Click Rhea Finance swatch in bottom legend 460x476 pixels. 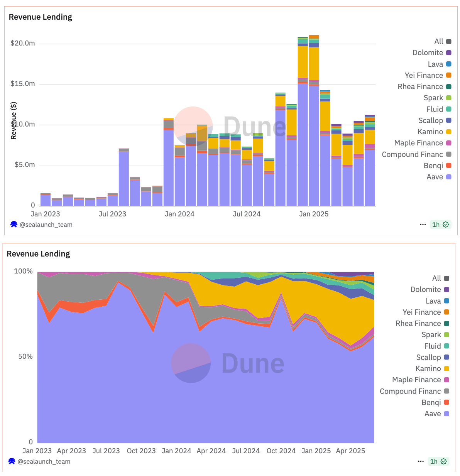tap(446, 323)
